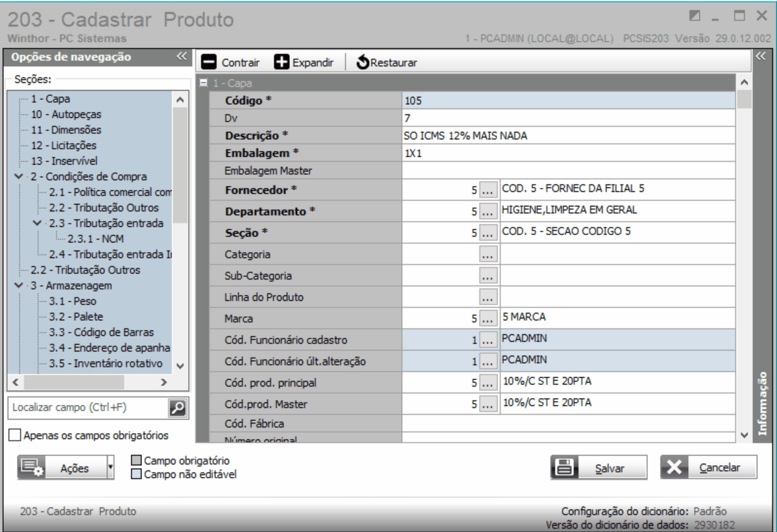
Task: Open the Ações dropdown arrow
Action: tap(110, 468)
